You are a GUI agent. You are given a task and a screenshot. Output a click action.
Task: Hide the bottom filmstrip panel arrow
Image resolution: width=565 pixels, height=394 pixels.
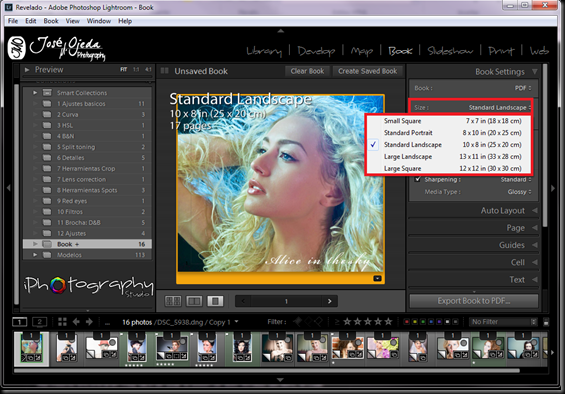click(280, 380)
